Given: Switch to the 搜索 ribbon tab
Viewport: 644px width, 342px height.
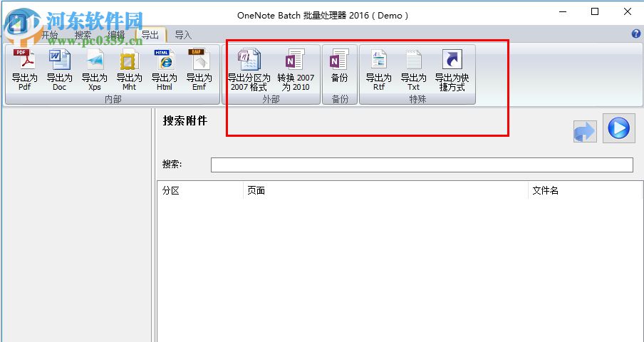Looking at the screenshot, I should pyautogui.click(x=83, y=35).
